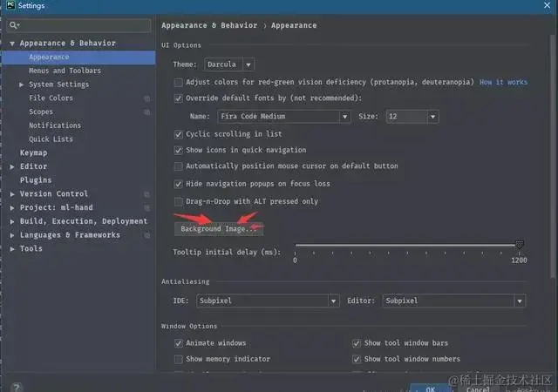The image size is (558, 392).
Task: Open the font Name dropdown
Action: coord(344,117)
